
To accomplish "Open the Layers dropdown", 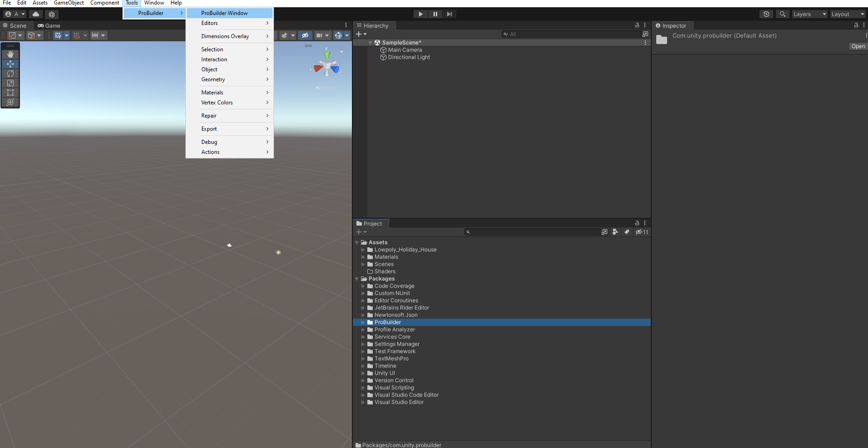I will click(809, 14).
